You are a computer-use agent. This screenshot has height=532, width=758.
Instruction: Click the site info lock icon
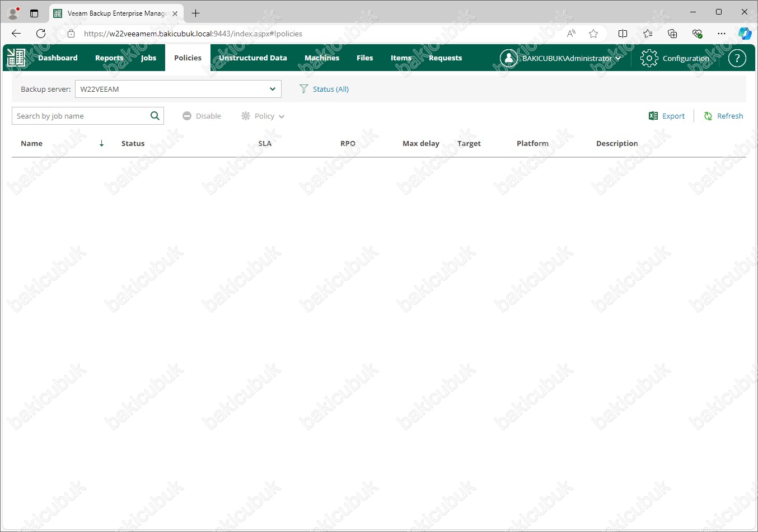(71, 34)
